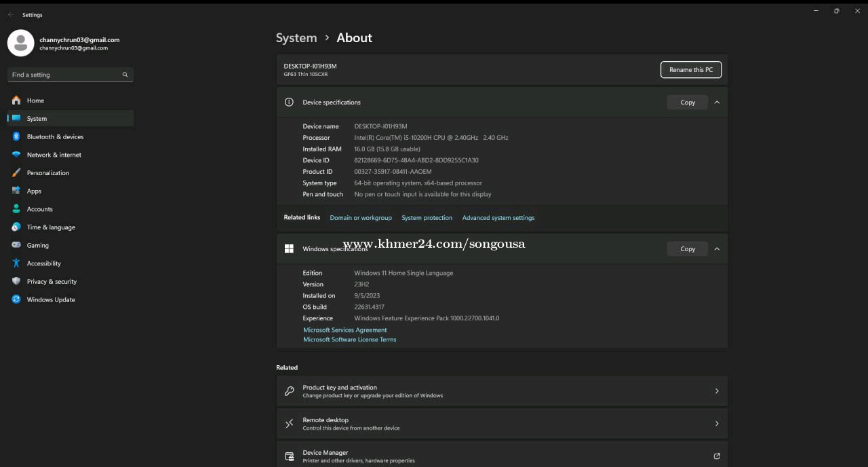Click the Remote desktop icon
Screen dimensions: 868x467
click(x=289, y=424)
